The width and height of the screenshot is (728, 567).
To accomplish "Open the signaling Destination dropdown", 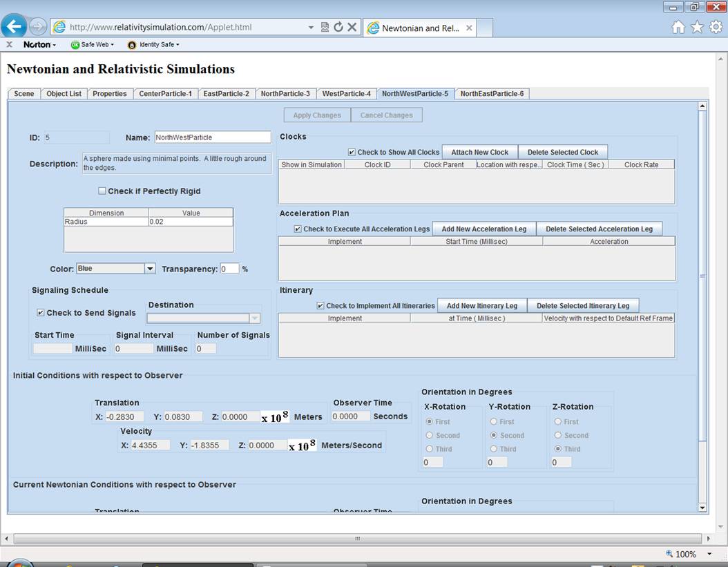I will pos(254,318).
